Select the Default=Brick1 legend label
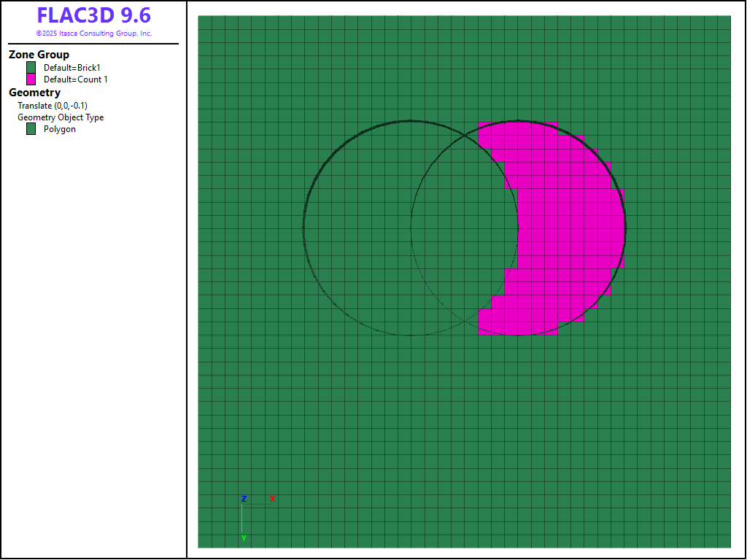The image size is (747, 560). pyautogui.click(x=71, y=68)
